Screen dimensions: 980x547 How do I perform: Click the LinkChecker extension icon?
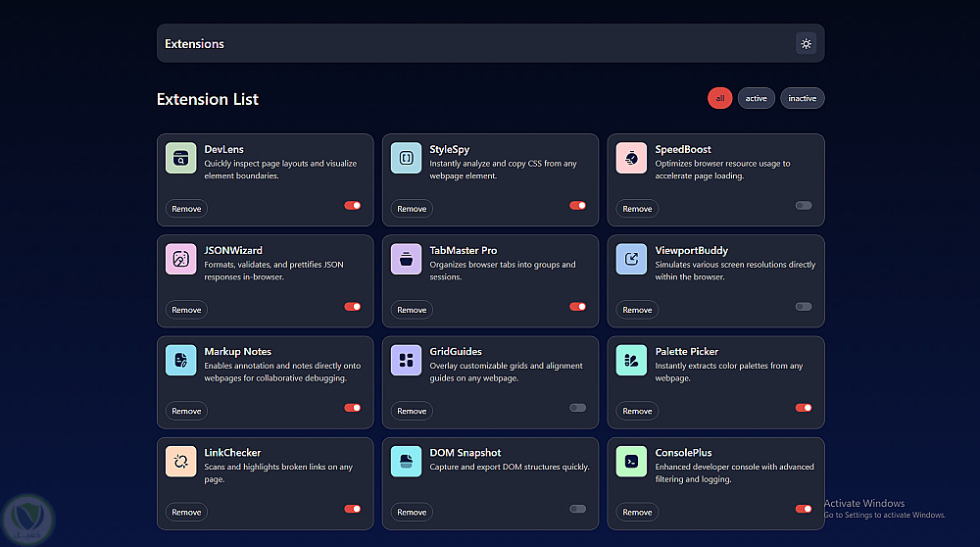click(180, 462)
